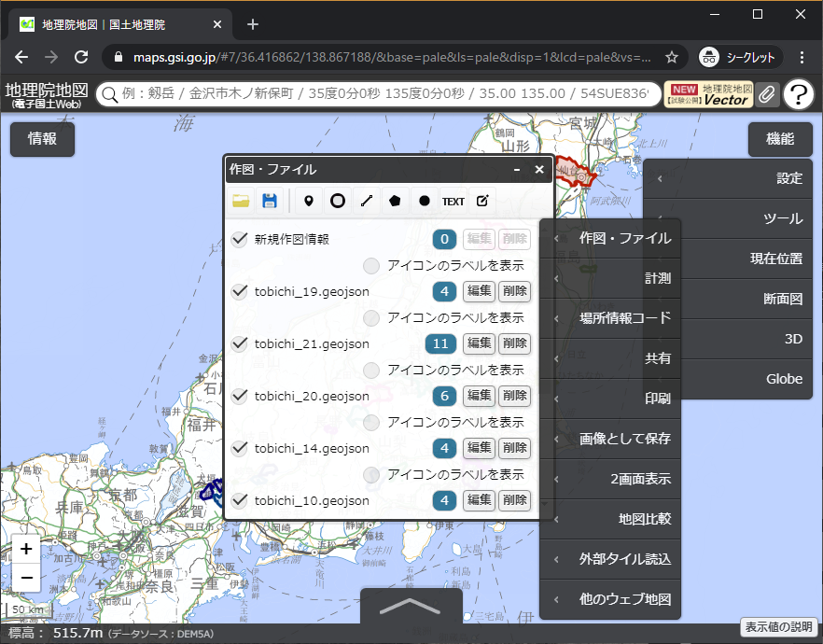823x644 pixels.
Task: Open the 断面図 menu item
Action: [746, 299]
